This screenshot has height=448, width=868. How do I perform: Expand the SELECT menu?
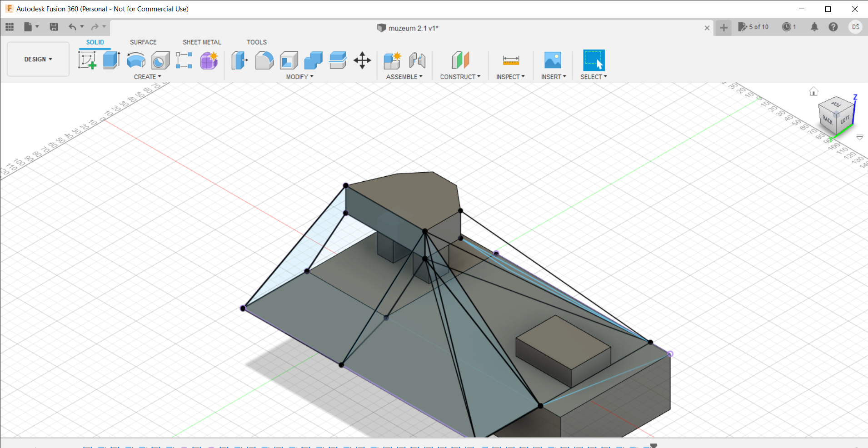pos(594,77)
